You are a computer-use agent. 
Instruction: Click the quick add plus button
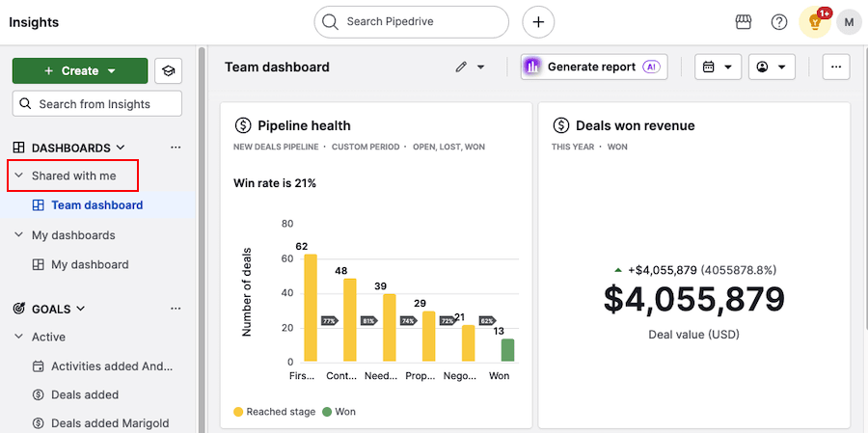click(x=538, y=21)
